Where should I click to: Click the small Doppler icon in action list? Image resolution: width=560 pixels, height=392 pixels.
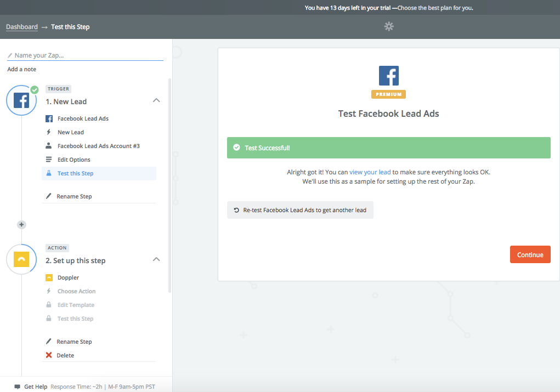coord(49,277)
